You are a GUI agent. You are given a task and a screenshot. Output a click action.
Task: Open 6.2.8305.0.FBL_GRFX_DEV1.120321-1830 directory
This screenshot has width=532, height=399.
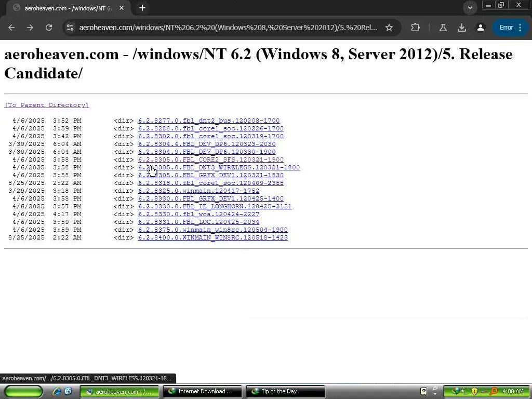pyautogui.click(x=211, y=175)
